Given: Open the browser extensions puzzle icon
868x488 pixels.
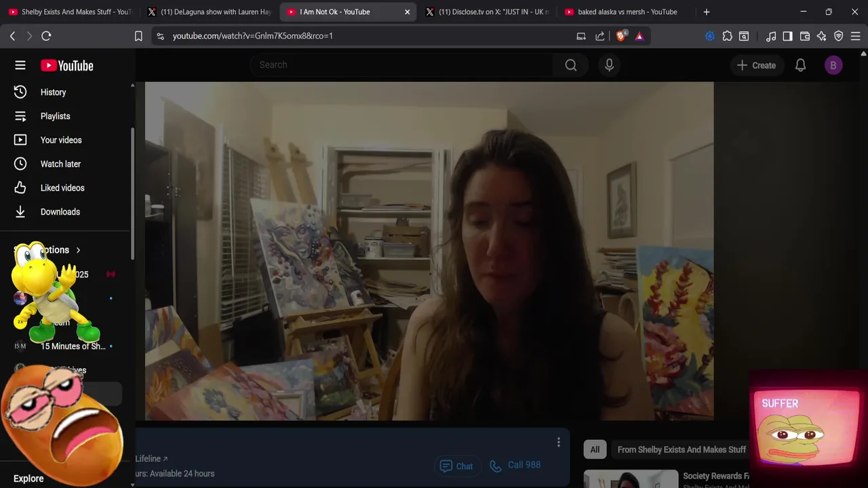Looking at the screenshot, I should (727, 36).
